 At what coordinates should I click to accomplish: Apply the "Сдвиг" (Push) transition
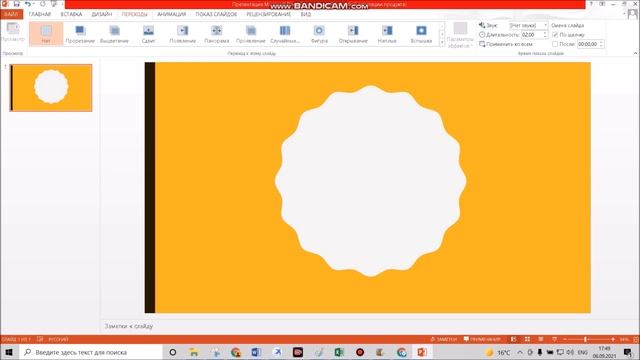coord(149,33)
